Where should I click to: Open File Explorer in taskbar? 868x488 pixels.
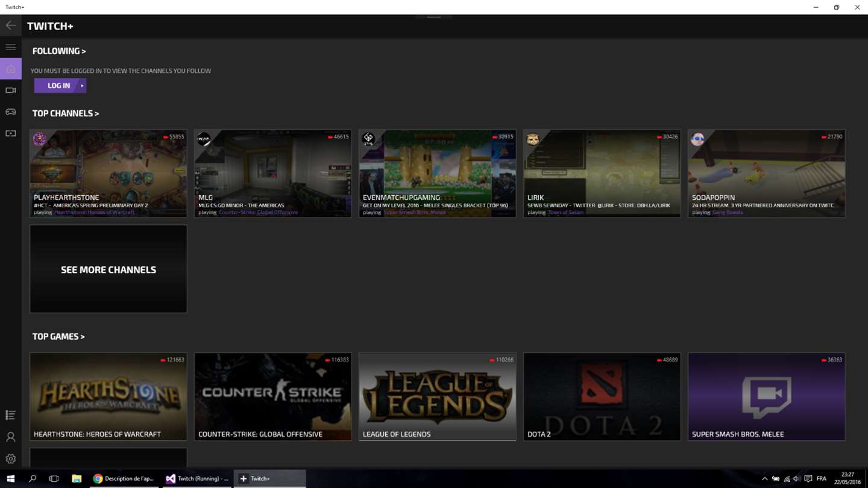77,478
